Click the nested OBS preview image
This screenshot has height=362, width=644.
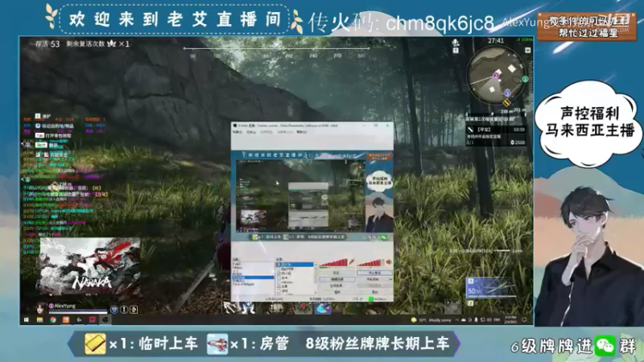312,195
